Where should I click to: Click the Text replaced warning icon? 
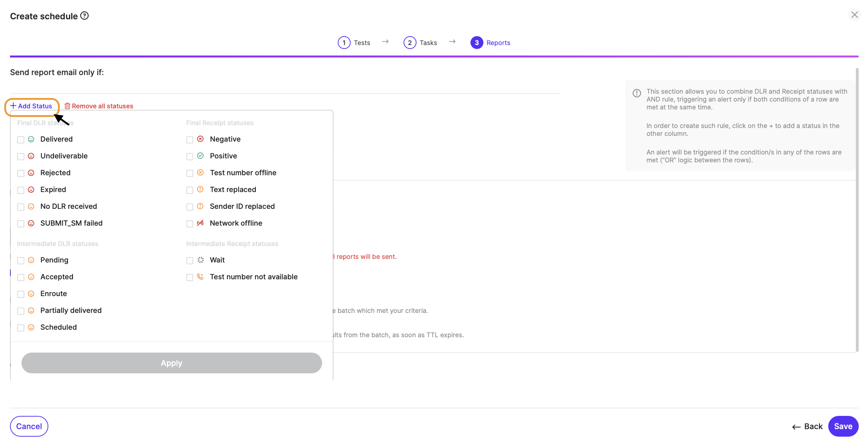click(200, 189)
